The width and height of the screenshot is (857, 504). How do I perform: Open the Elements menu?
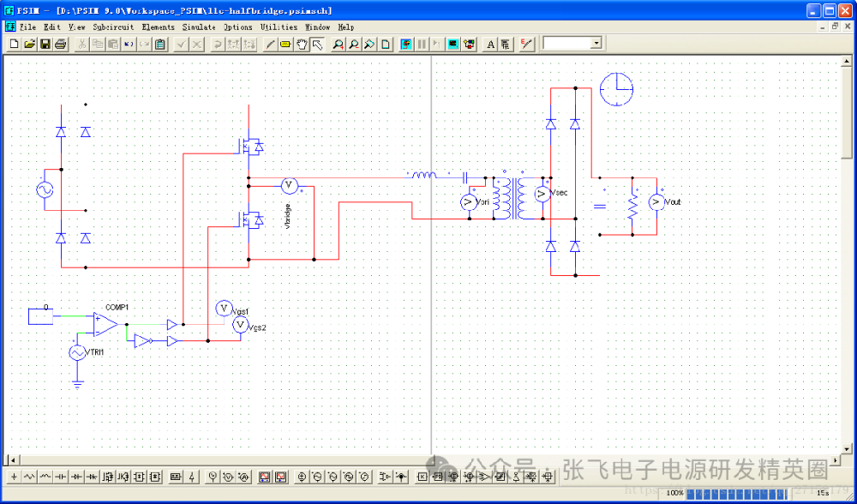pos(159,27)
